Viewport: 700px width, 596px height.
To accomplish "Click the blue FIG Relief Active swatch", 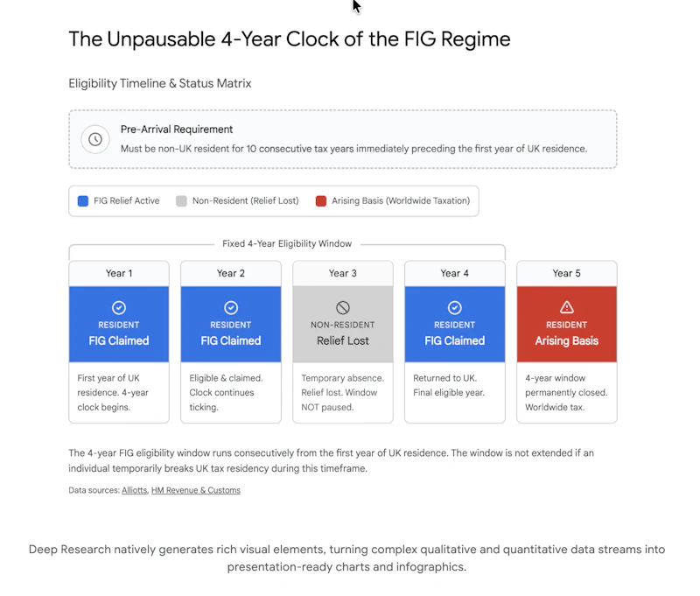I will point(83,201).
